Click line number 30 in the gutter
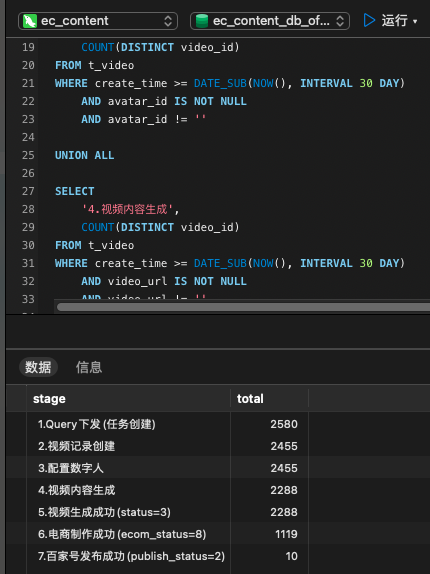Screen dimensions: 430x574 click(x=28, y=245)
